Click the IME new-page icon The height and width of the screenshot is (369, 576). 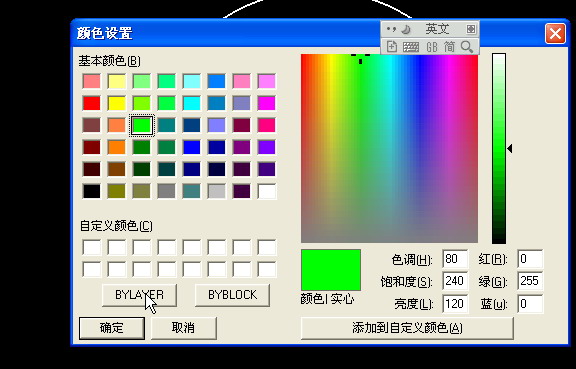click(392, 47)
